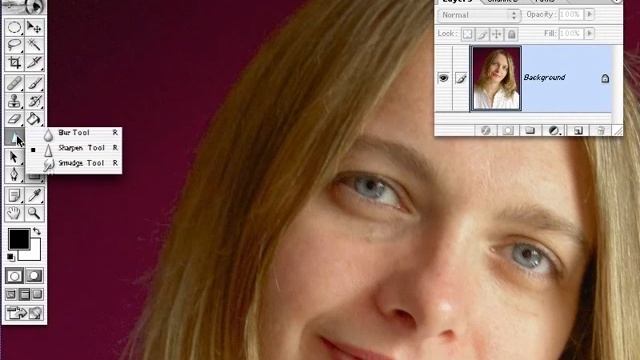
Task: Select the Lasso tool
Action: 14,44
